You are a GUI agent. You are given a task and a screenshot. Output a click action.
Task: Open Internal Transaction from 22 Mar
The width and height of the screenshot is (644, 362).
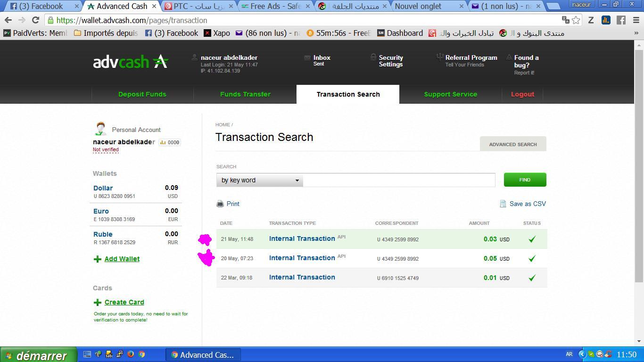[x=302, y=277]
